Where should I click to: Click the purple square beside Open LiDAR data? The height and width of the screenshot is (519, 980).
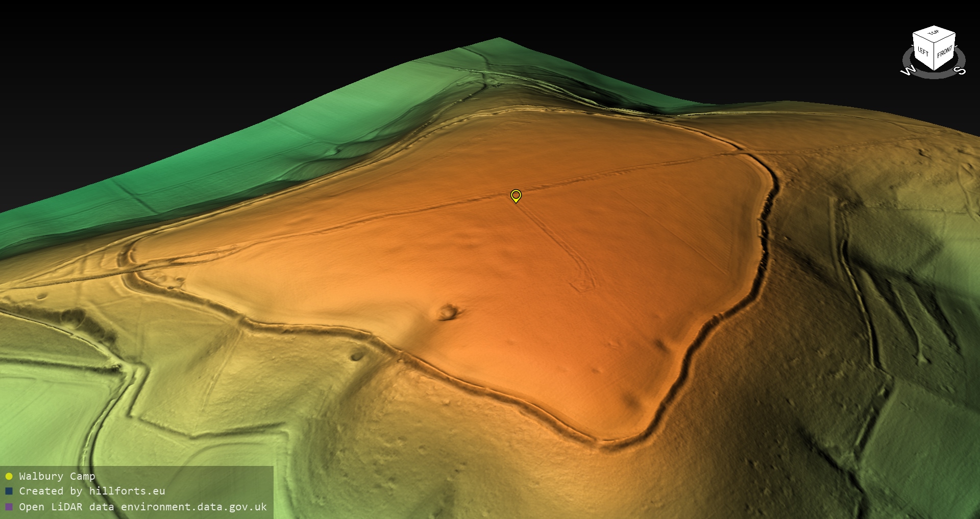coord(9,507)
